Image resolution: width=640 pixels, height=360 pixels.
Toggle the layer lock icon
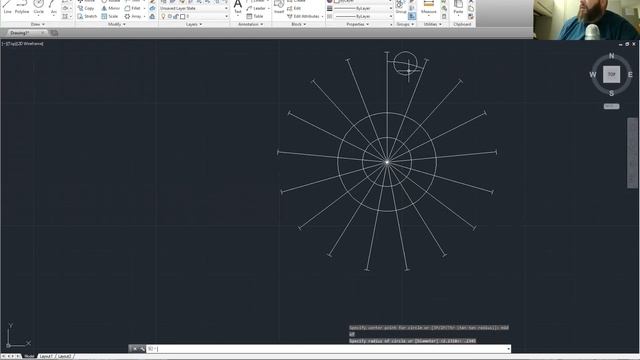(177, 16)
